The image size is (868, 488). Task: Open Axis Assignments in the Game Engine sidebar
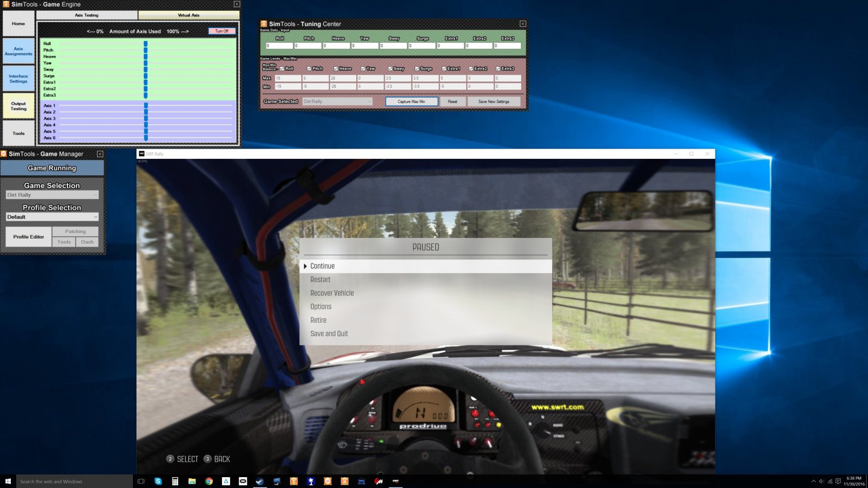pyautogui.click(x=18, y=51)
